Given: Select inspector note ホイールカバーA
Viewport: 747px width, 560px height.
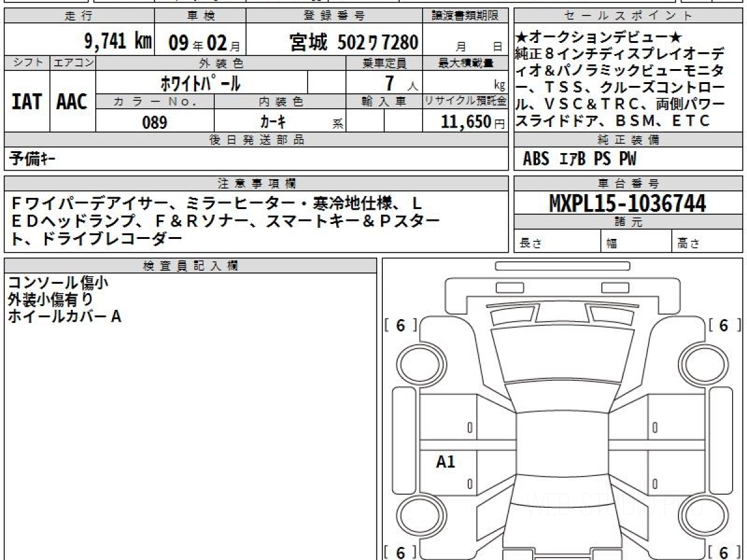Looking at the screenshot, I should click(64, 316).
